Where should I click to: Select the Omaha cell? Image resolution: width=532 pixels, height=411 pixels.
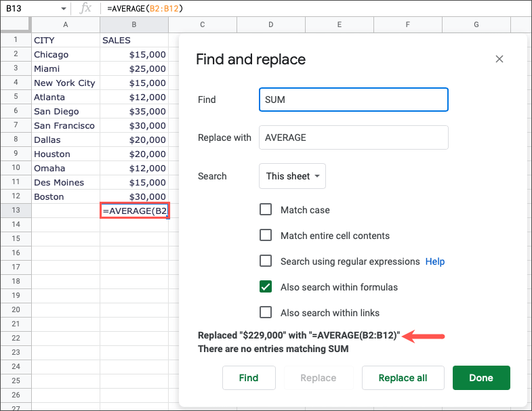pos(66,168)
